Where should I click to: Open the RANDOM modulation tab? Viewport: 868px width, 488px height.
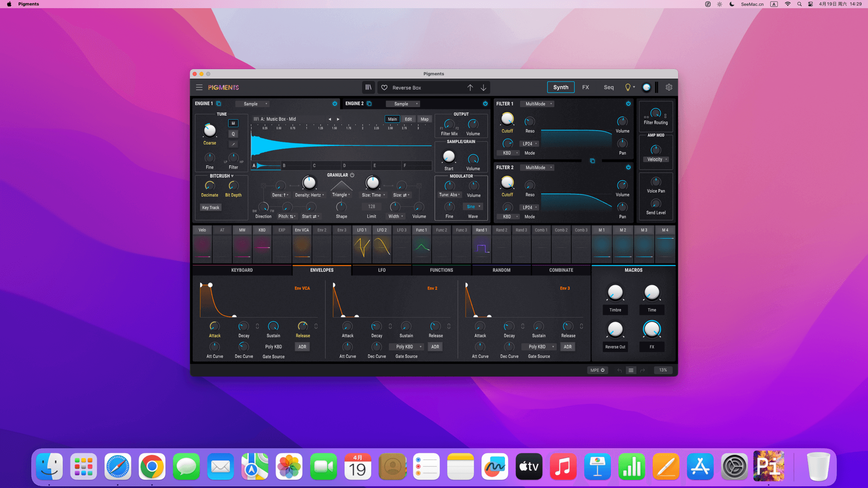click(x=501, y=270)
